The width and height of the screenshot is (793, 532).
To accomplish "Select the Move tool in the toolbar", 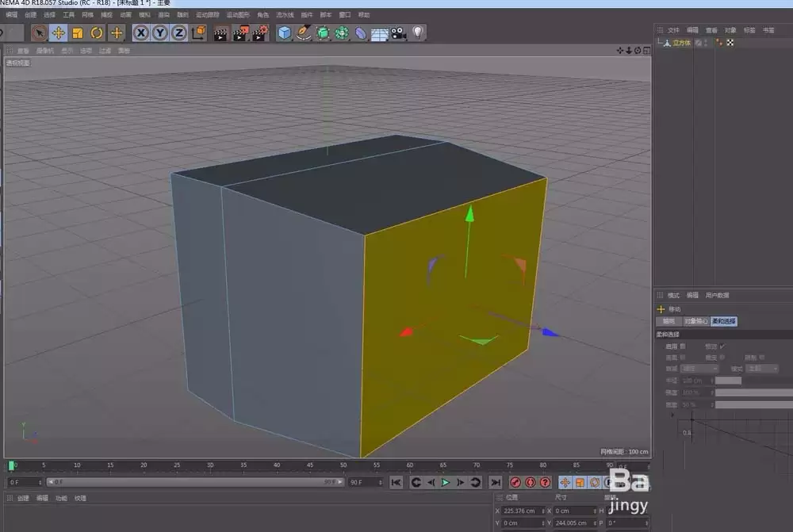I will click(x=59, y=33).
